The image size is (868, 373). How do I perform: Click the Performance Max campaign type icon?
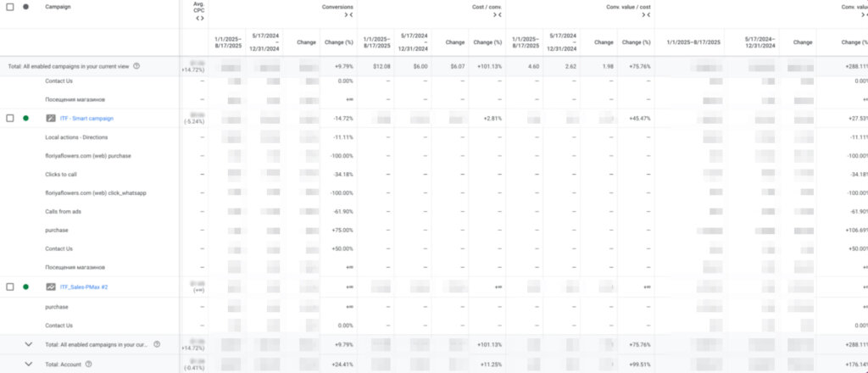pyautogui.click(x=50, y=287)
